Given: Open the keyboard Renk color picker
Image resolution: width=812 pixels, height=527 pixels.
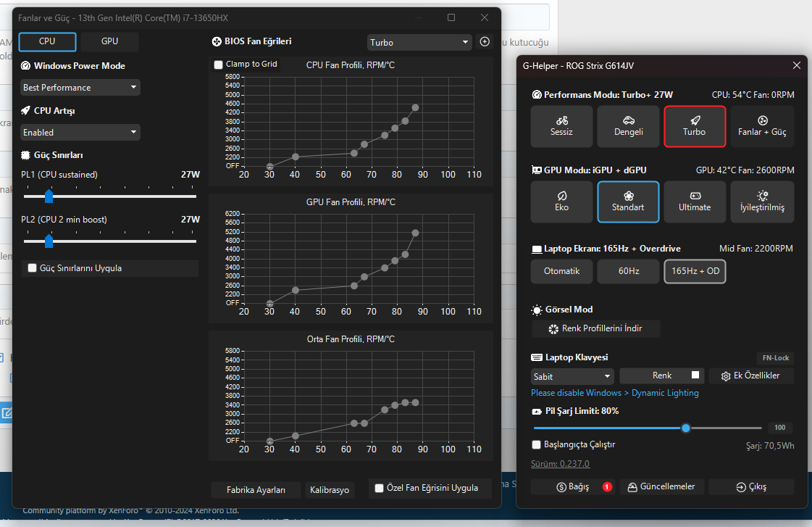Looking at the screenshot, I should 661,375.
